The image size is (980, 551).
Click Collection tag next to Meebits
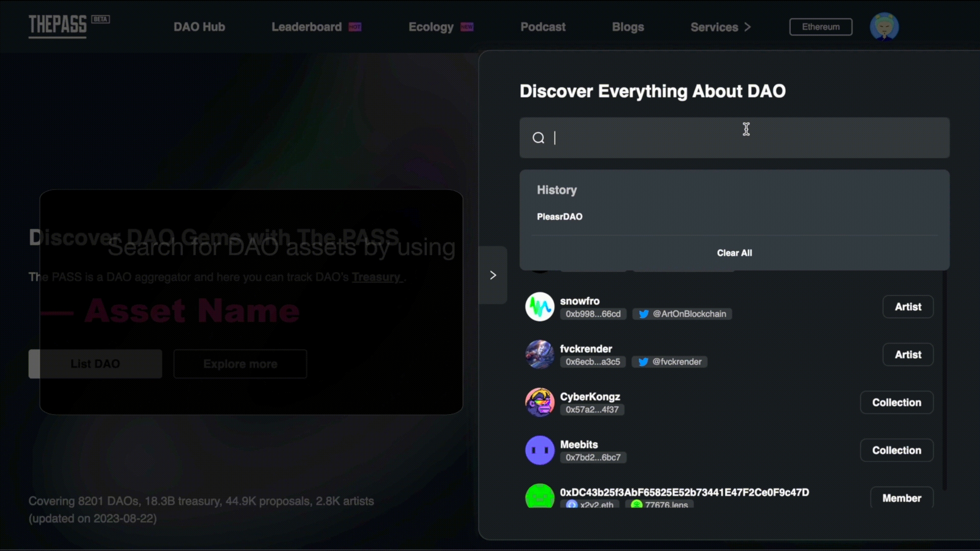pos(896,450)
